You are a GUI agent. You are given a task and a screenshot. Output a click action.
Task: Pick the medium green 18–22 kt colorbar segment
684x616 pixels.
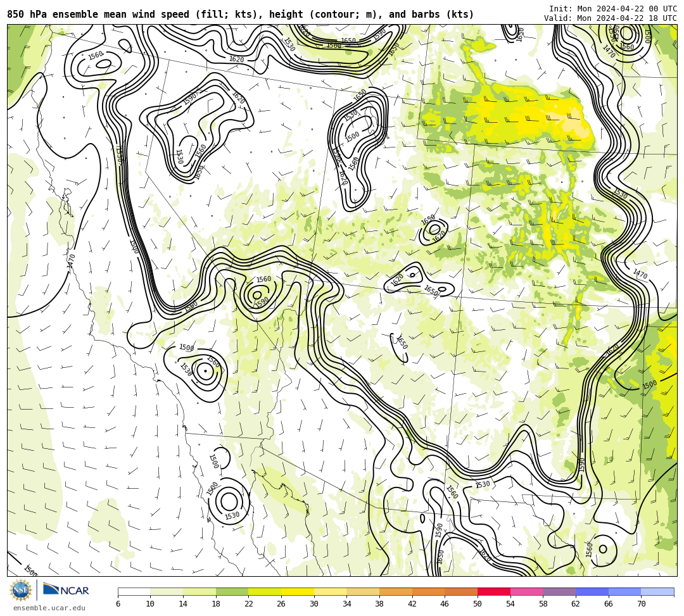232,591
